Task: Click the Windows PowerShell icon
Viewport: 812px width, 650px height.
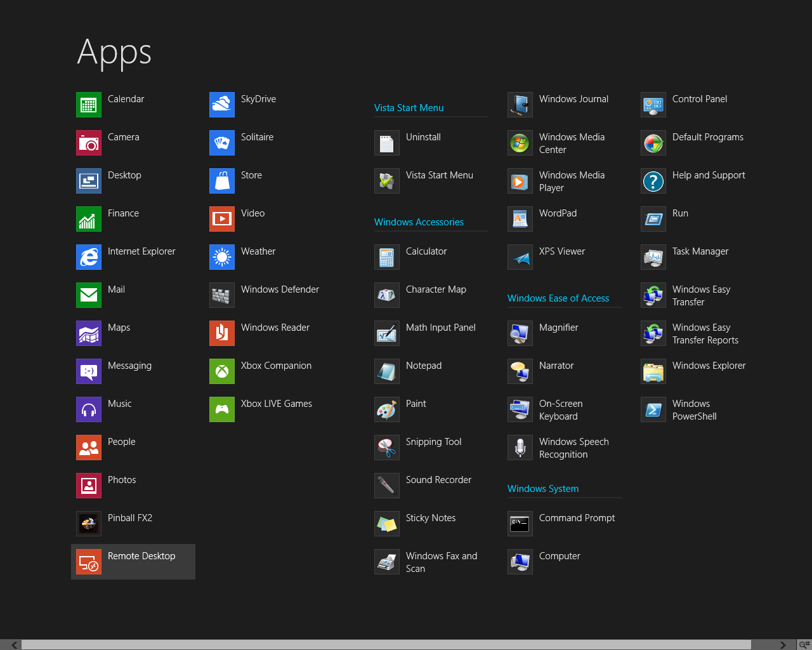Action: pyautogui.click(x=653, y=409)
